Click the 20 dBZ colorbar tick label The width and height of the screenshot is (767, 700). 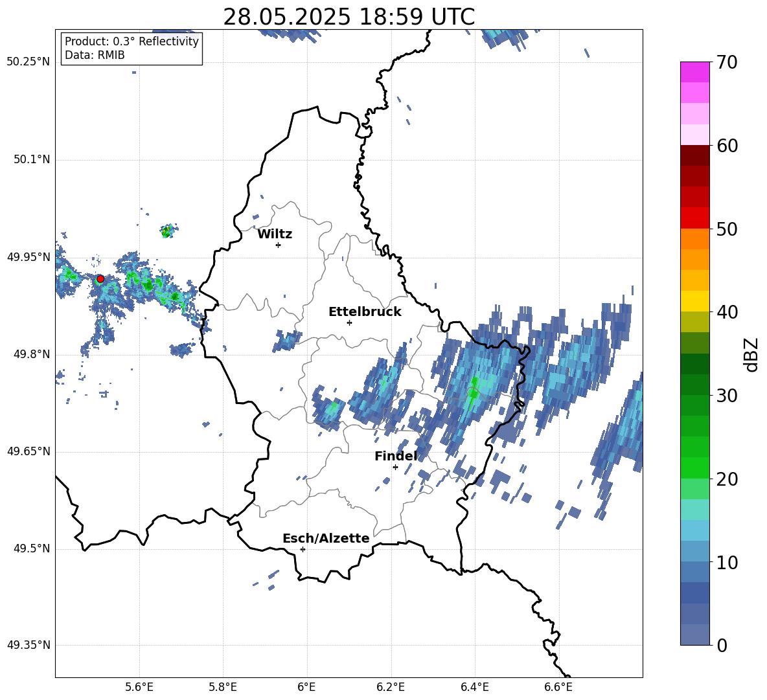tap(727, 479)
